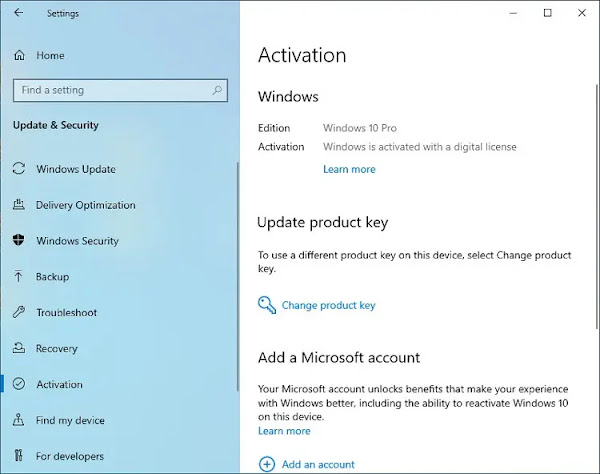This screenshot has width=600, height=474.
Task: Click the Activation page title
Action: point(302,55)
